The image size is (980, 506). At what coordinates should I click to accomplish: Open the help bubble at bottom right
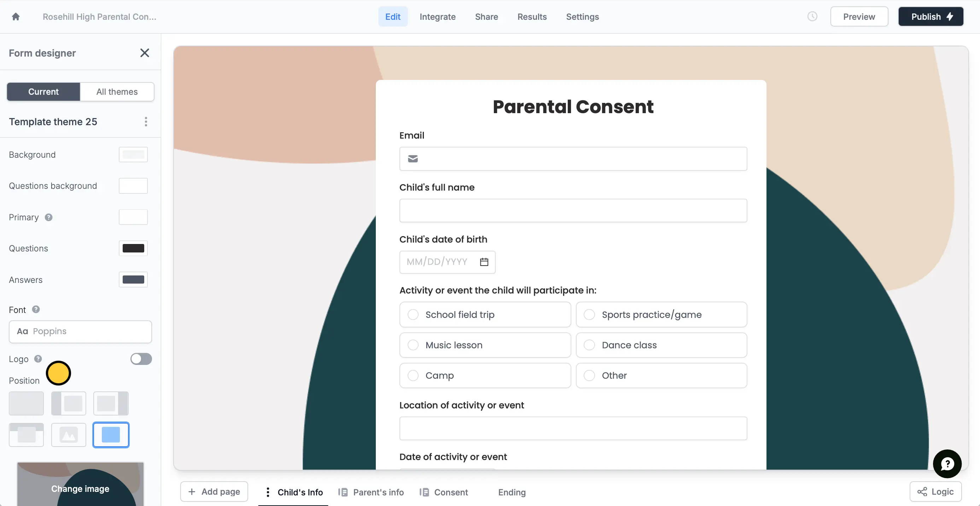pyautogui.click(x=947, y=463)
